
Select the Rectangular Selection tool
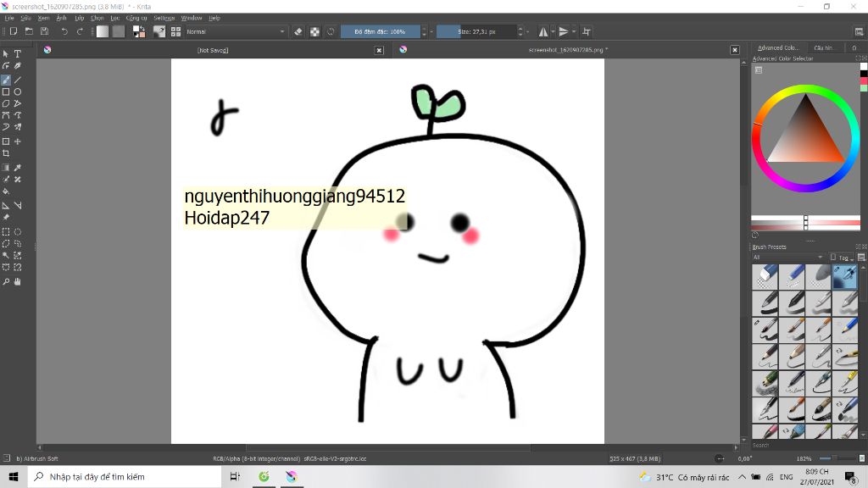tap(6, 232)
